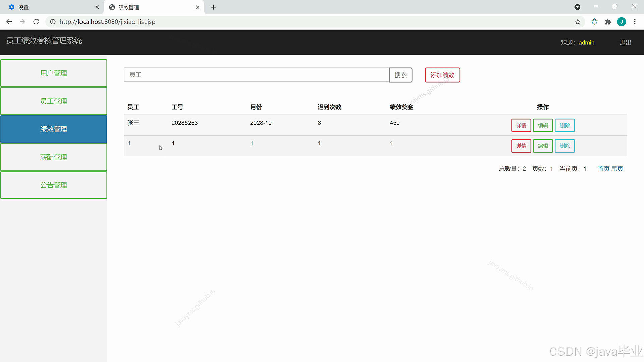The image size is (644, 362).
Task: Click the 添加绩效 button
Action: point(442,75)
